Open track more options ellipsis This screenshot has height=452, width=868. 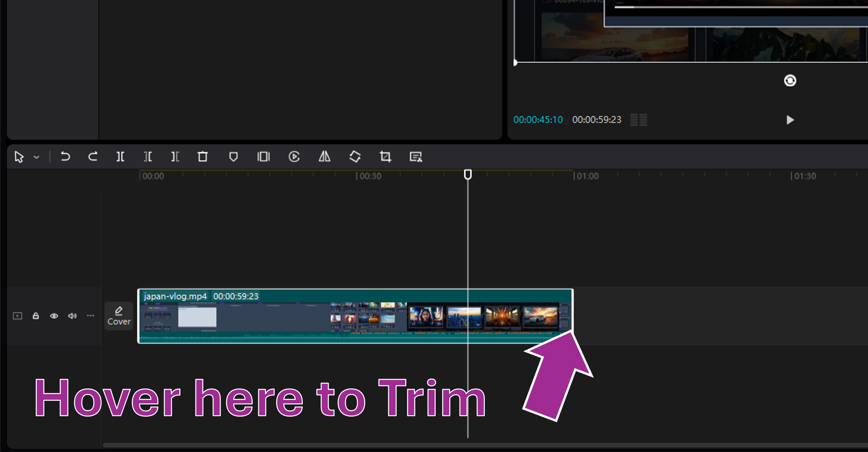[x=90, y=316]
